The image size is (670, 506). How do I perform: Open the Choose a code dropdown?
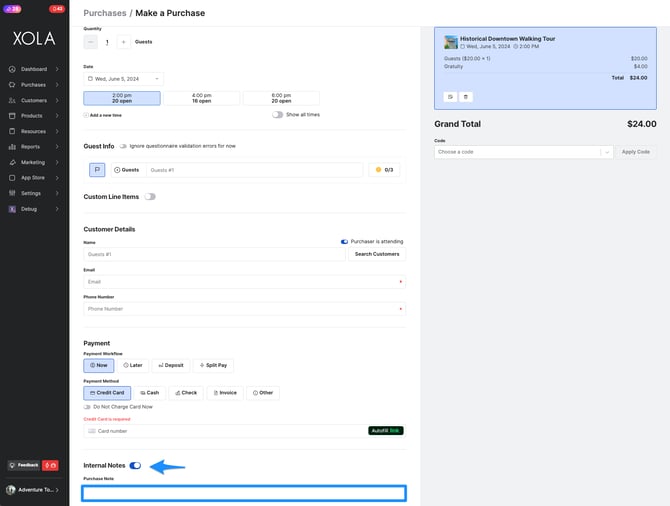pos(523,152)
